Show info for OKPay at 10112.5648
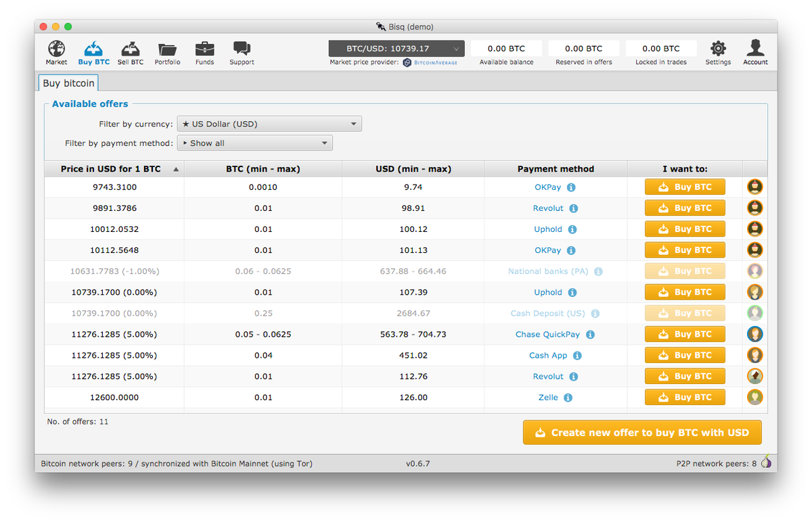Image resolution: width=812 pixels, height=522 pixels. [x=571, y=250]
